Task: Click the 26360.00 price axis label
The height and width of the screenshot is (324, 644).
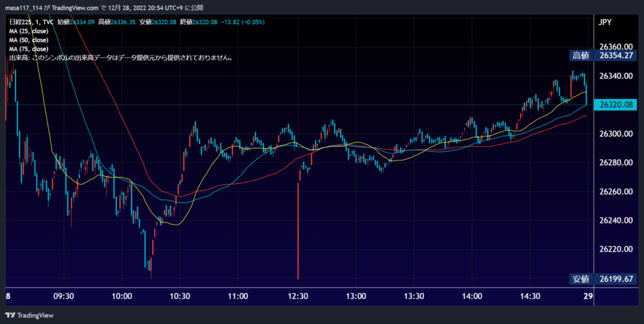Action: 615,47
